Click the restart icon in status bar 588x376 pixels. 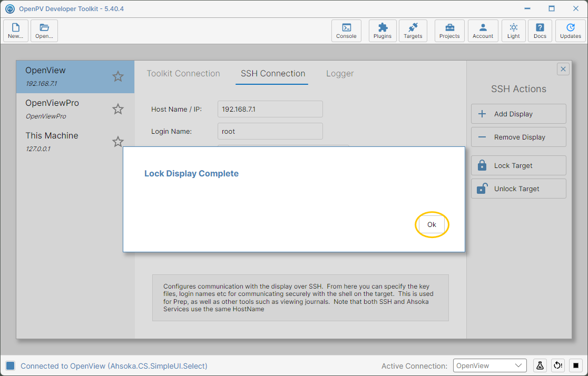pos(557,365)
